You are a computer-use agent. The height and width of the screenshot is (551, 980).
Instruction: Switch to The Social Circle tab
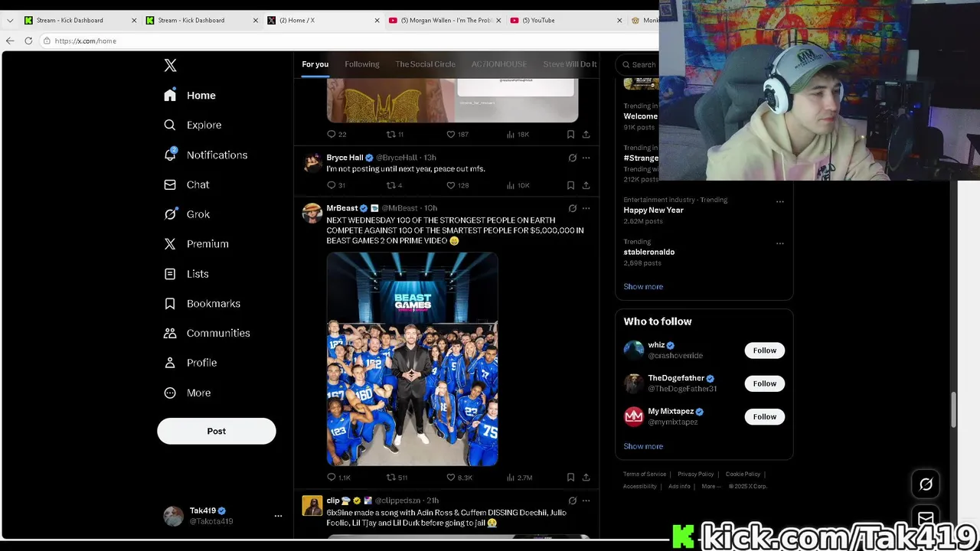(x=425, y=64)
